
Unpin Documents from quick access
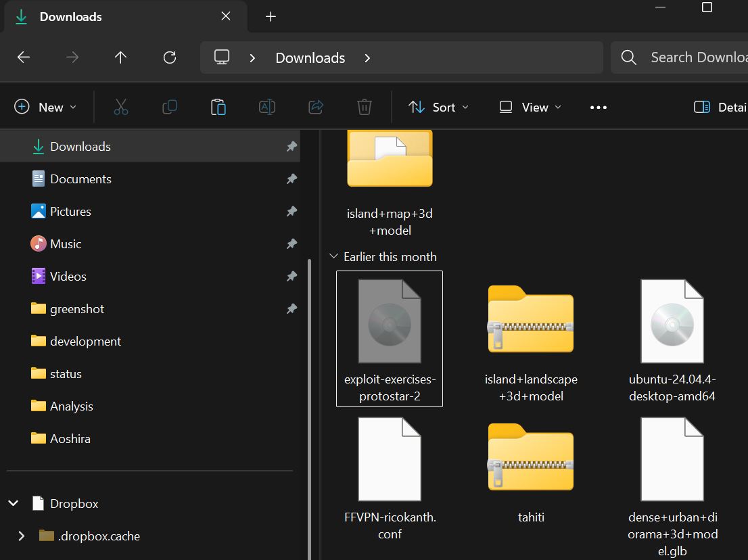[x=291, y=179]
